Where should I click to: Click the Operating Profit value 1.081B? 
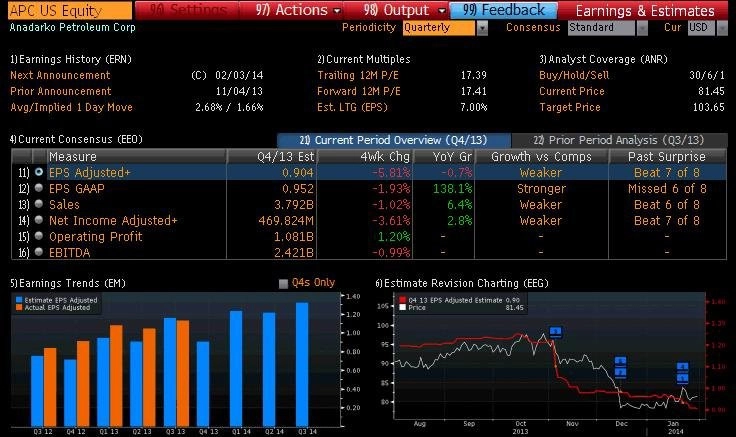(x=294, y=237)
